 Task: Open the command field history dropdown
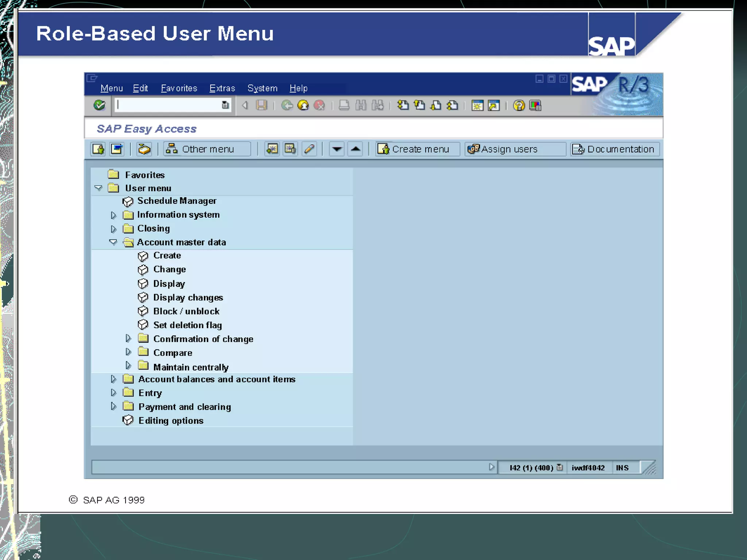pos(225,105)
